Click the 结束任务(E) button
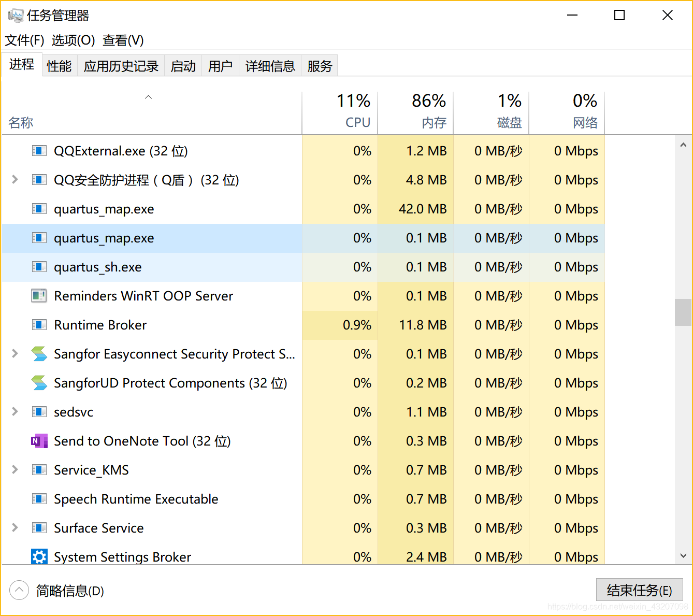This screenshot has height=616, width=693. click(640, 590)
